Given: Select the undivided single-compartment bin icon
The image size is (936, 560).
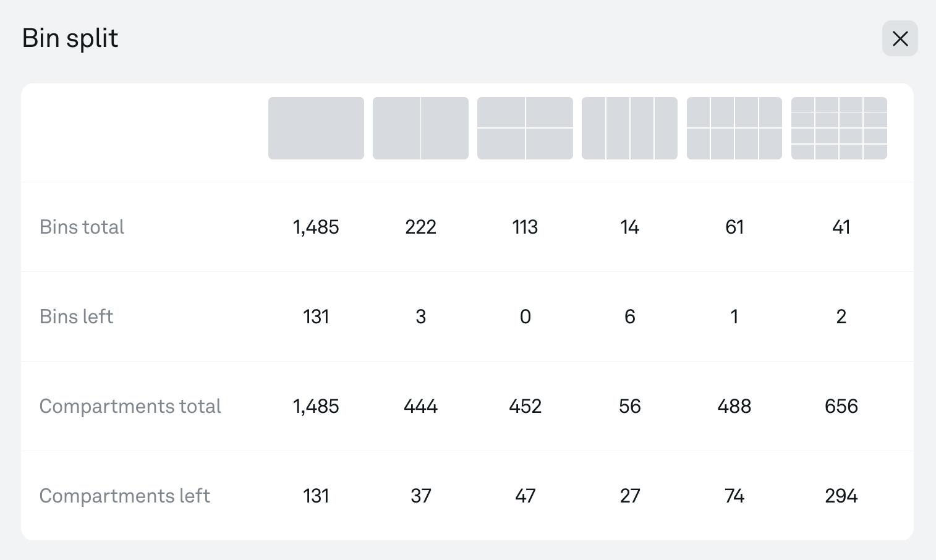Looking at the screenshot, I should 316,128.
